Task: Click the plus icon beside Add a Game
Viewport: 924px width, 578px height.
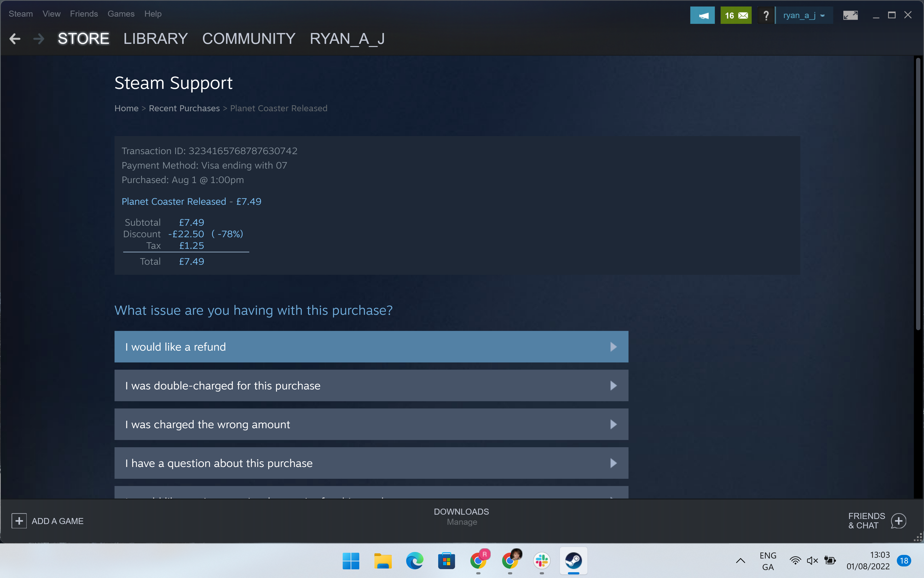Action: 19,521
